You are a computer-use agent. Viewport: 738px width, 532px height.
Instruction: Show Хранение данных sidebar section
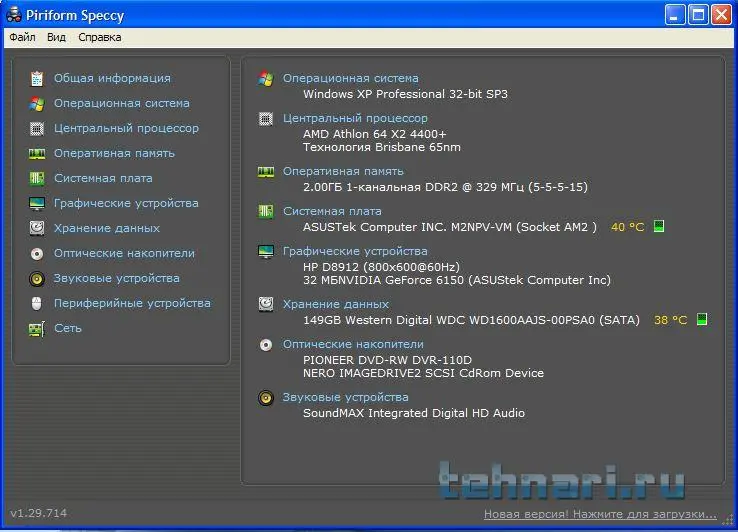107,228
